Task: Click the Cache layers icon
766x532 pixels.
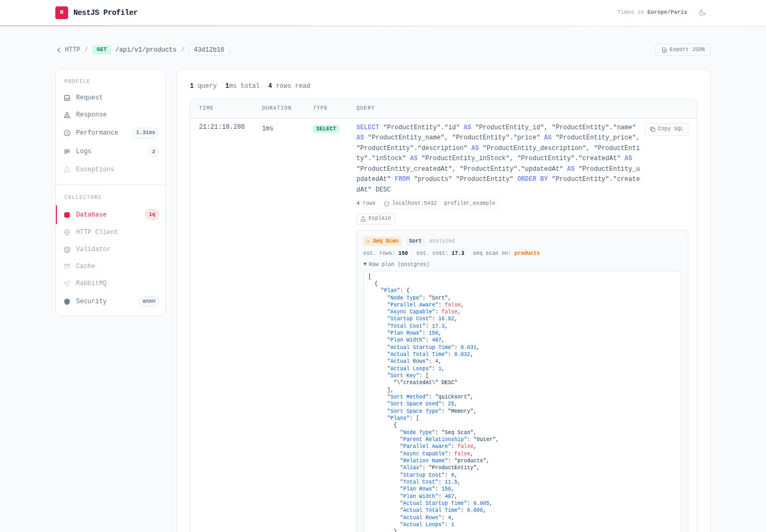Action: pos(67,267)
